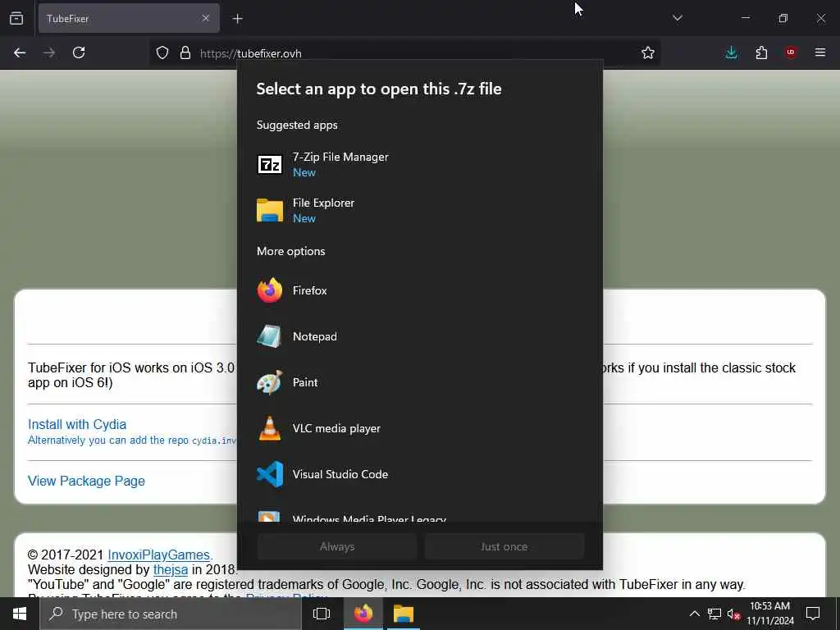Viewport: 840px width, 630px height.
Task: Click the 'More options' heading text
Action: (291, 251)
